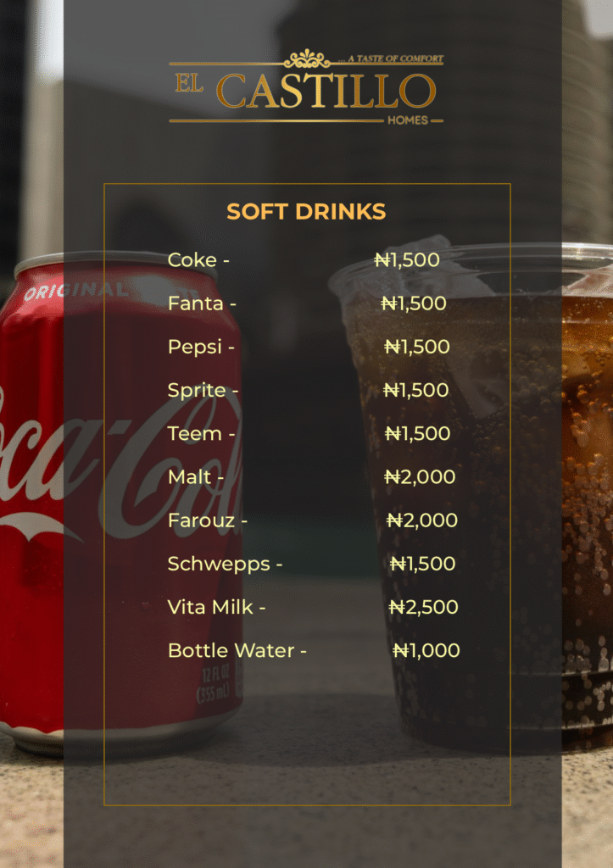This screenshot has height=868, width=613.
Task: Click the ₦1,500 price next to Coke
Action: [x=407, y=260]
